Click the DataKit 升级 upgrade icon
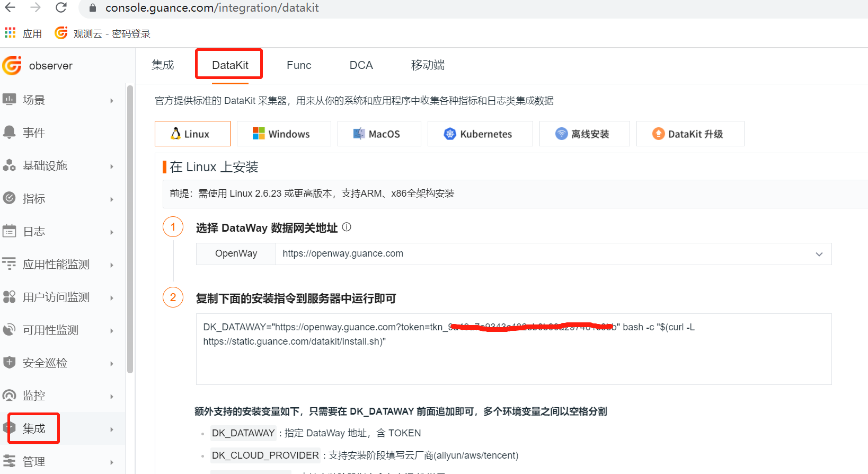The width and height of the screenshot is (868, 474). click(x=659, y=134)
